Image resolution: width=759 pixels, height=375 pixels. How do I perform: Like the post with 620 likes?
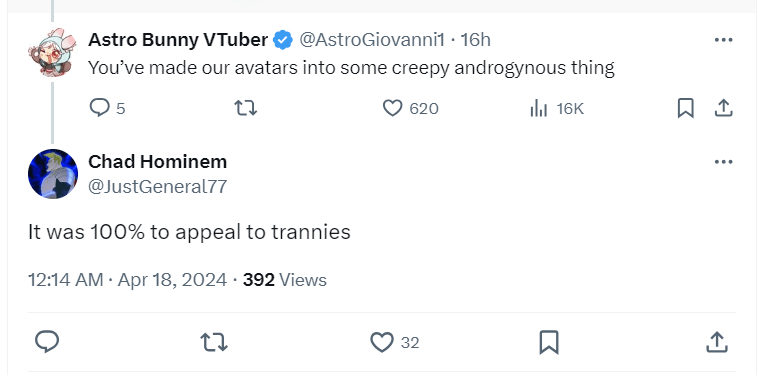coord(410,108)
